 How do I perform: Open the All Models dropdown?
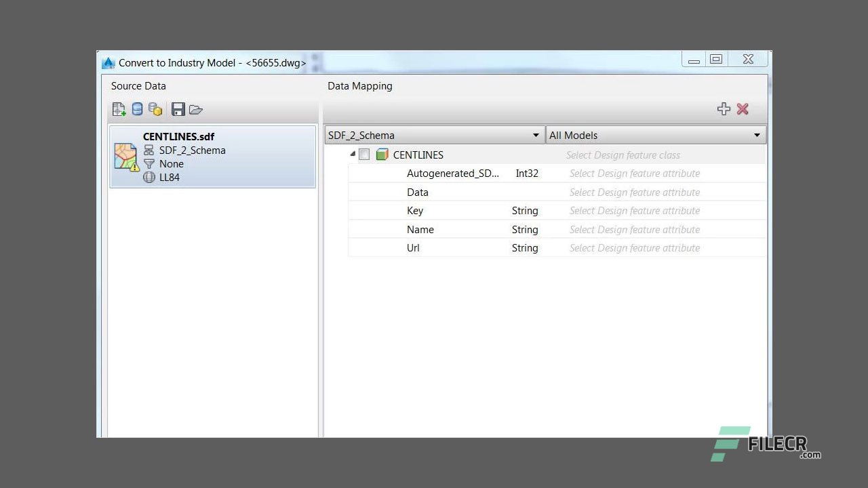656,135
